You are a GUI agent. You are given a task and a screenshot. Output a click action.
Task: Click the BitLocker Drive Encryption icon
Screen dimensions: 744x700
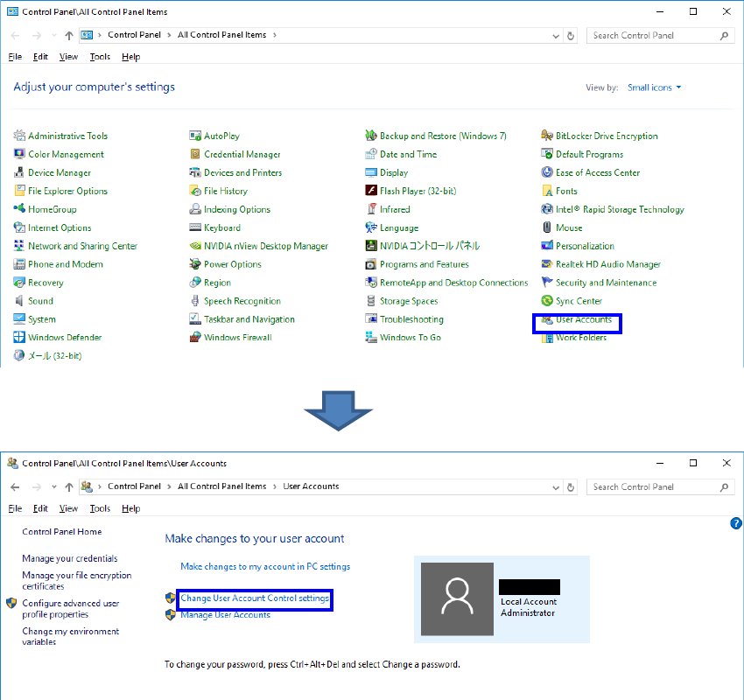(546, 136)
